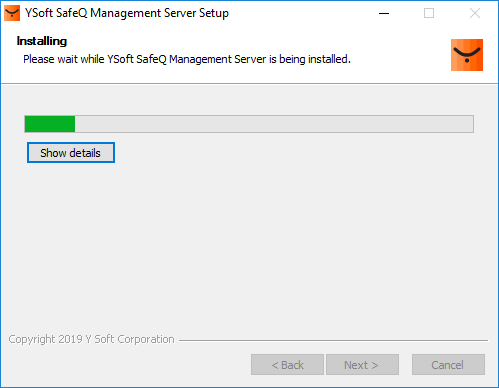The height and width of the screenshot is (388, 499).
Task: Click the empty part of the progress bar
Action: tap(274, 124)
